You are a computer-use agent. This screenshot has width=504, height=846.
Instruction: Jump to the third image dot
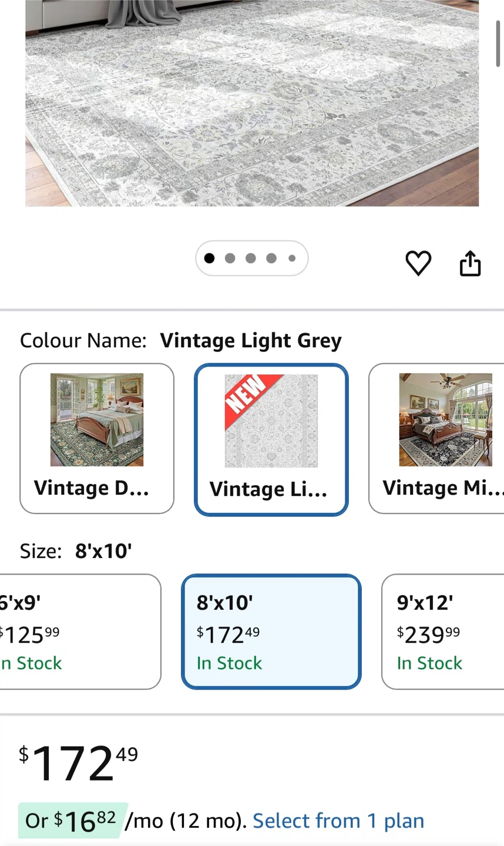pyautogui.click(x=251, y=258)
